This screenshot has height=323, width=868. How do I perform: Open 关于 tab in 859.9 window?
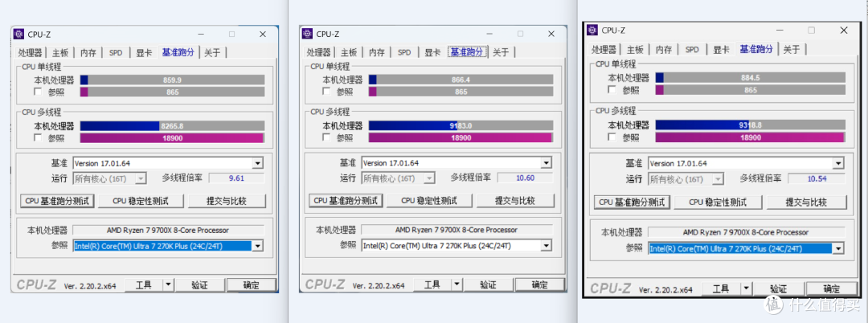point(212,53)
